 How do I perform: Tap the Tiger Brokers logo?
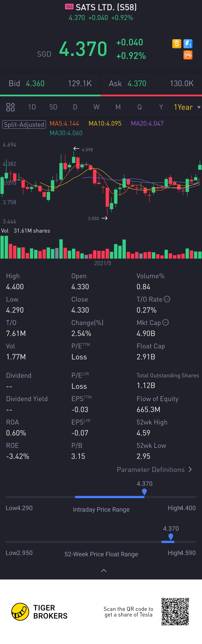(39, 611)
